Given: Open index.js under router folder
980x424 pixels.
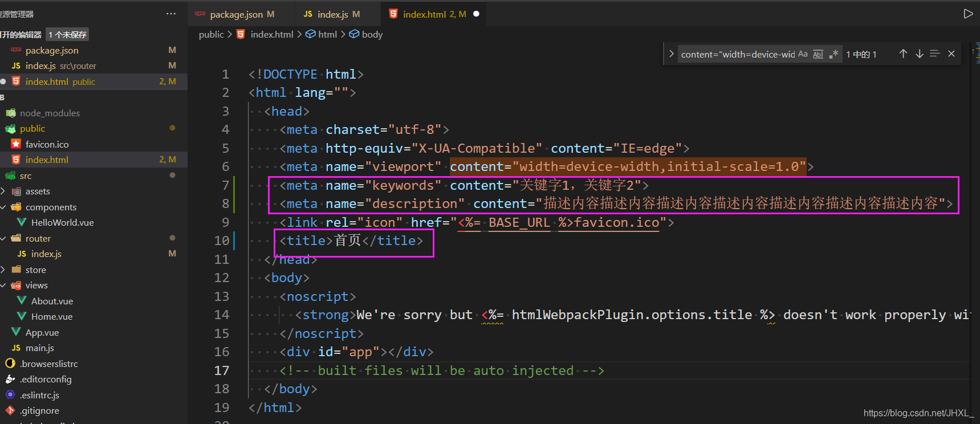Looking at the screenshot, I should (x=93, y=254).
